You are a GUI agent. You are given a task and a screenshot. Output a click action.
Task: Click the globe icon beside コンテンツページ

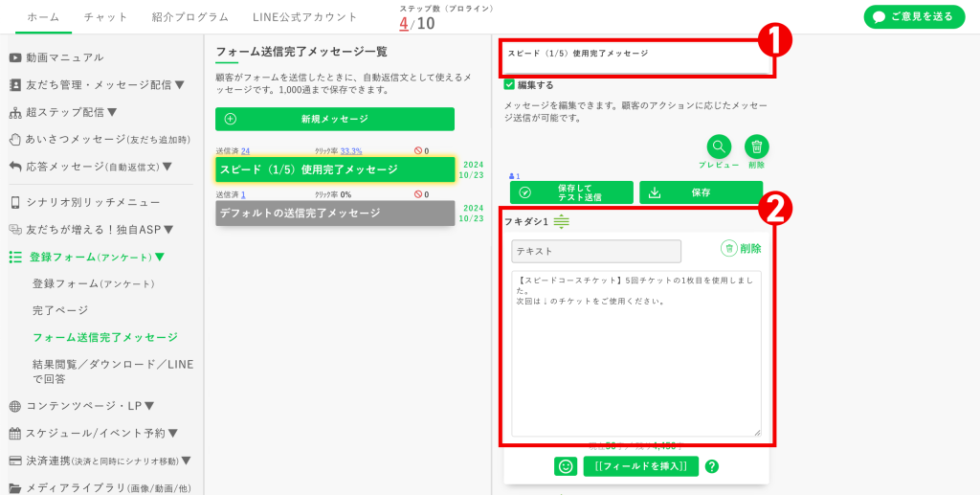15,406
